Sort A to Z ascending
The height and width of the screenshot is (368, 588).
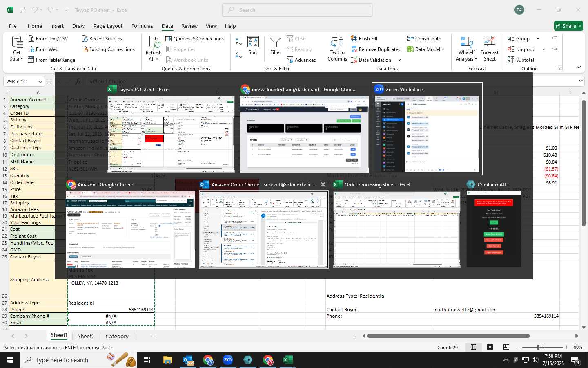click(239, 41)
